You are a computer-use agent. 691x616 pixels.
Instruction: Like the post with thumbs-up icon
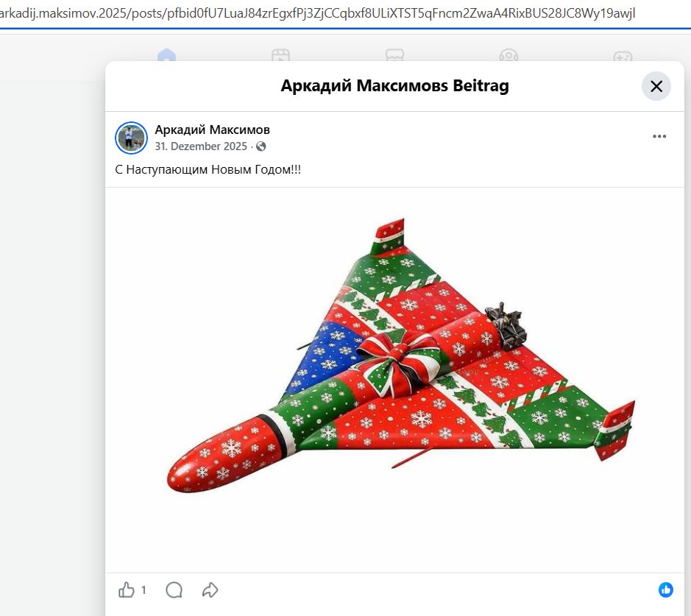[127, 590]
